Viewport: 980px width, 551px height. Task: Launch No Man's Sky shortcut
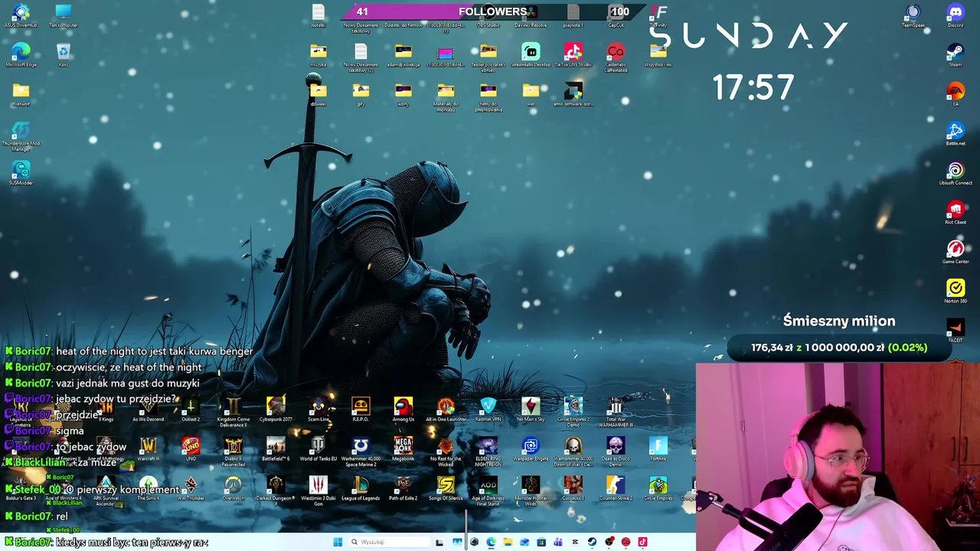[531, 409]
